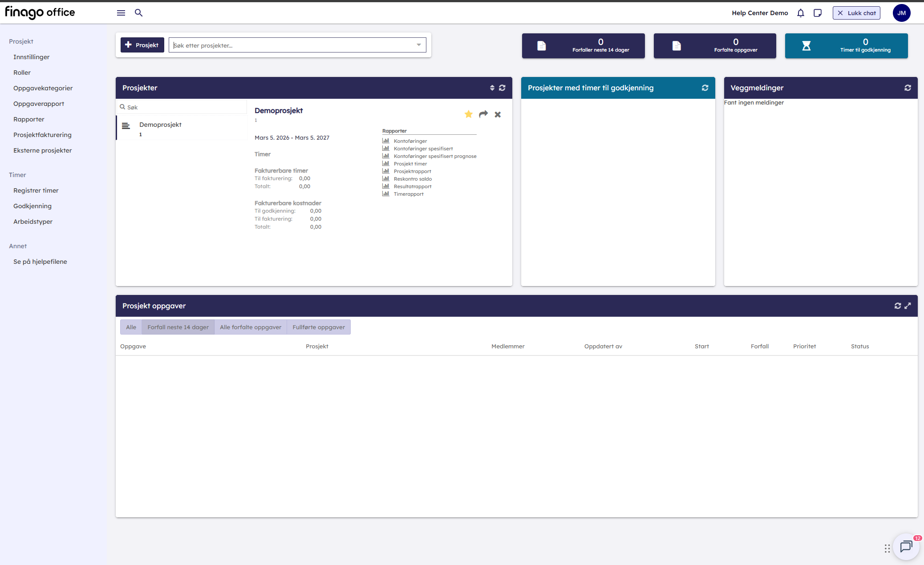The image size is (924, 565).
Task: Click the search magnifier icon in header
Action: click(139, 13)
